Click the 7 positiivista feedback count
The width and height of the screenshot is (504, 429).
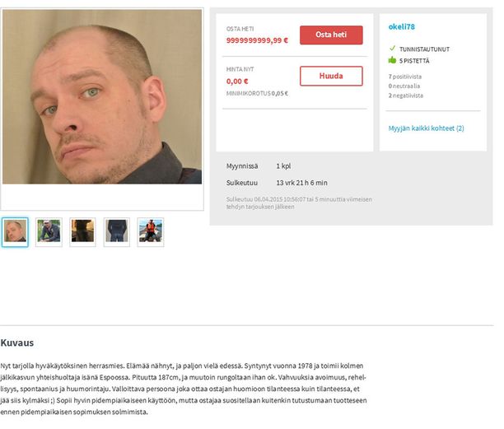pyautogui.click(x=405, y=77)
